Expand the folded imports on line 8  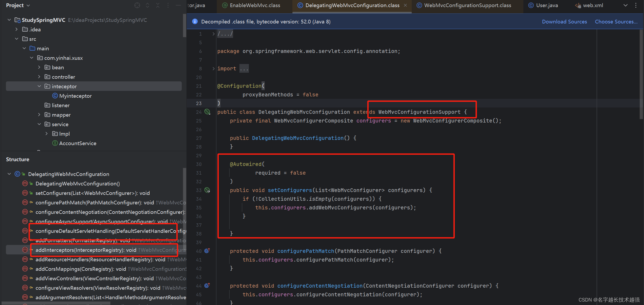[x=213, y=68]
